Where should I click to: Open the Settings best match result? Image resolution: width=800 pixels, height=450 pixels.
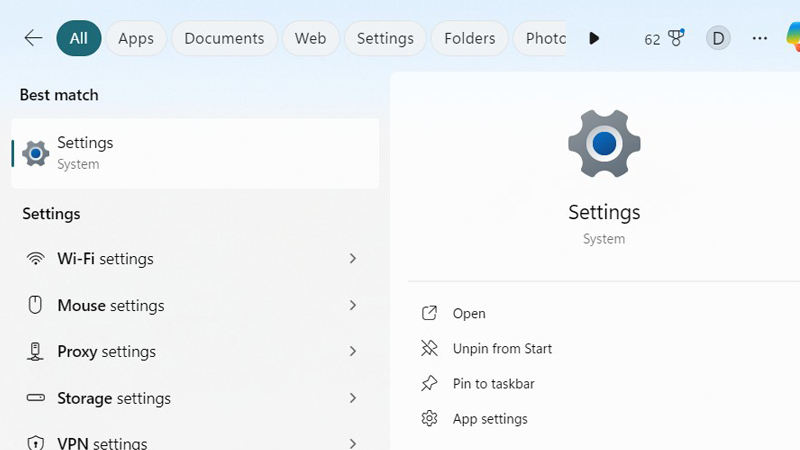195,153
